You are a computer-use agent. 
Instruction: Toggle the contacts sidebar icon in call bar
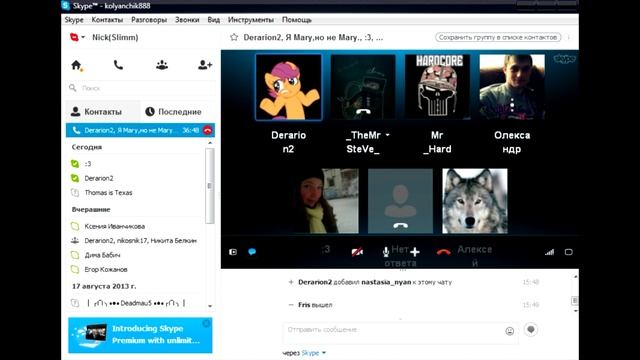coord(233,252)
